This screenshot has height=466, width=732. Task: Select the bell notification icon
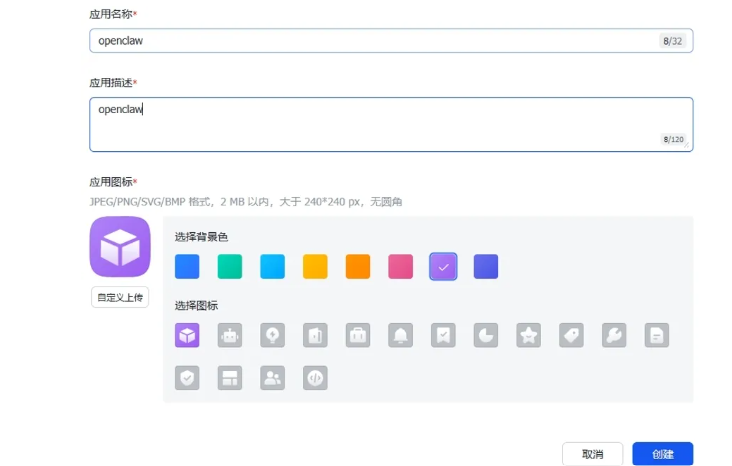point(401,336)
